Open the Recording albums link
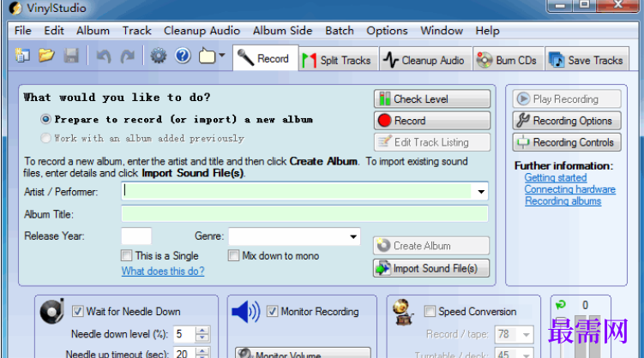The width and height of the screenshot is (644, 358). click(x=563, y=201)
